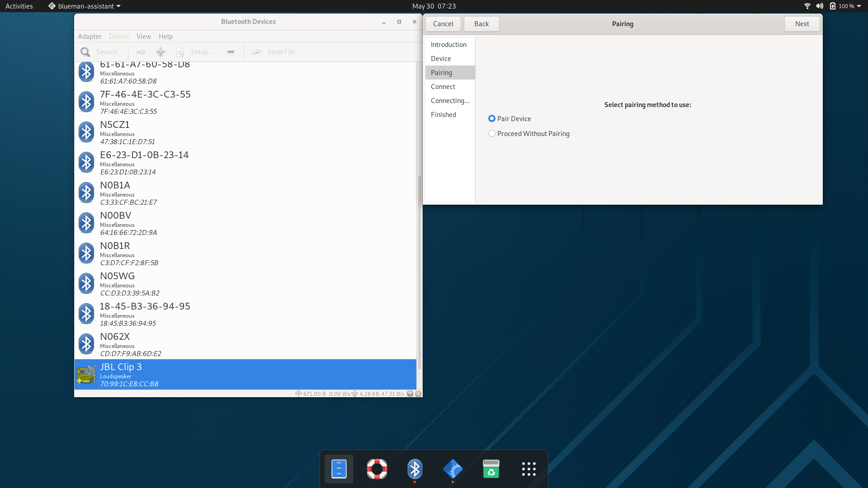Select Proceed Without Pairing radio option
The width and height of the screenshot is (868, 488).
point(492,133)
